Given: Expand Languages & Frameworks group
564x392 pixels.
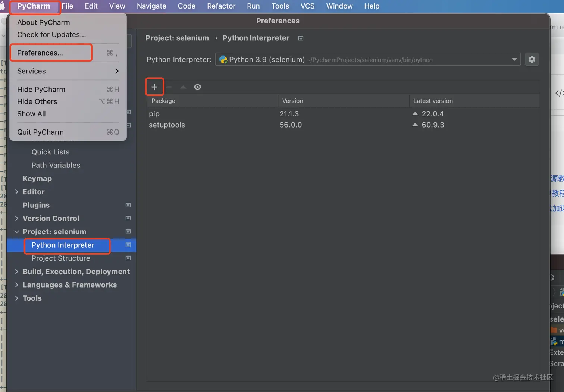Looking at the screenshot, I should point(17,285).
